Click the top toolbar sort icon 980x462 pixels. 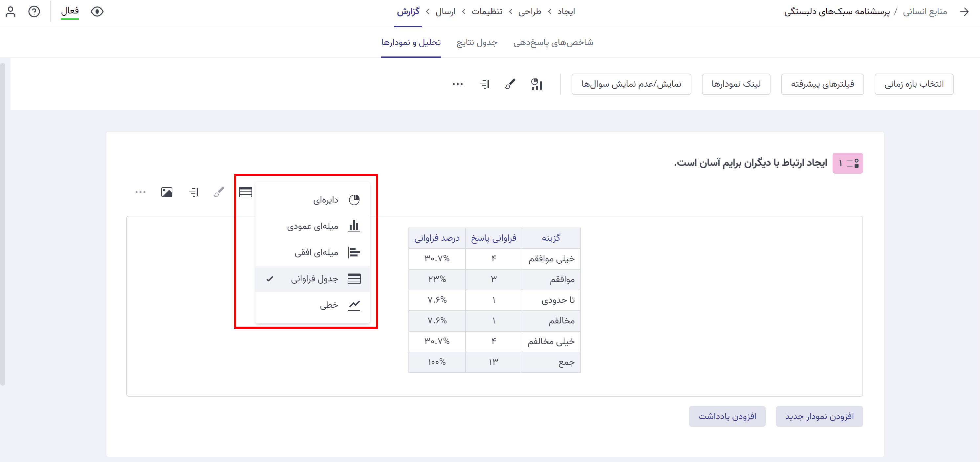485,84
